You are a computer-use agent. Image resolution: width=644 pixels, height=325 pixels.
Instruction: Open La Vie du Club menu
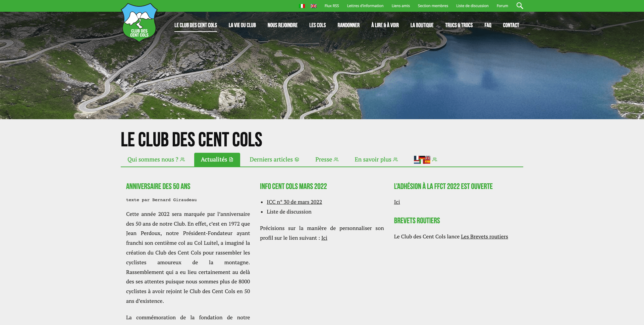click(242, 25)
